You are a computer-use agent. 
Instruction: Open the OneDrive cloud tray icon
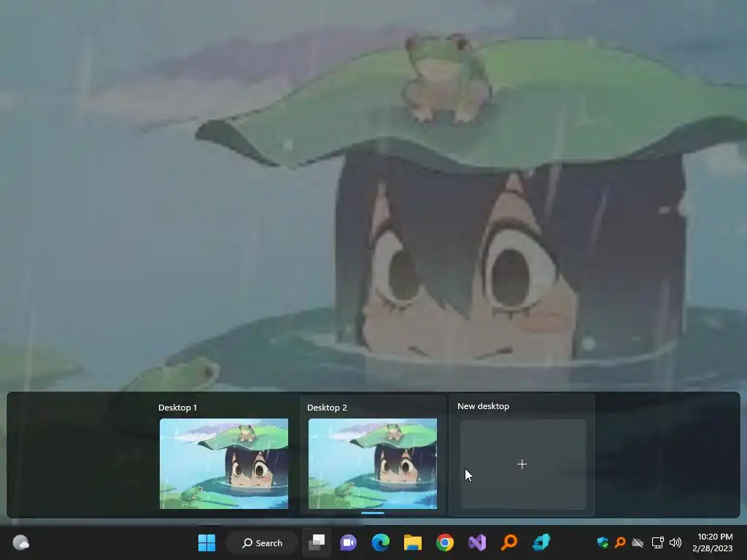tap(638, 542)
